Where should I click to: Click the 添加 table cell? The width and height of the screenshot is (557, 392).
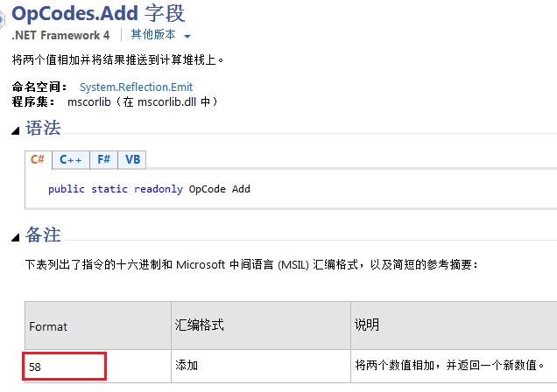click(x=261, y=366)
